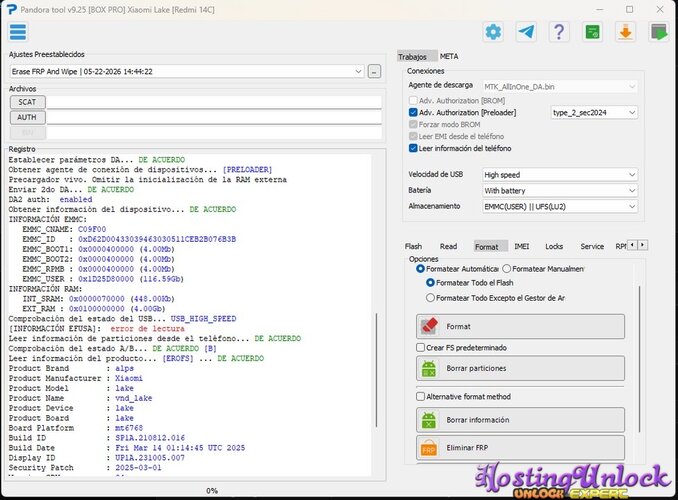Click the orange download arrow icon
This screenshot has height=500, width=678.
625,32
